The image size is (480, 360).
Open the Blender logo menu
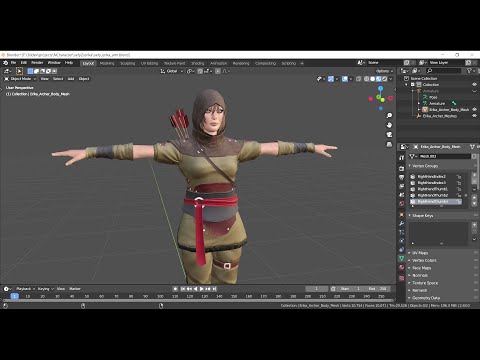tap(5, 63)
